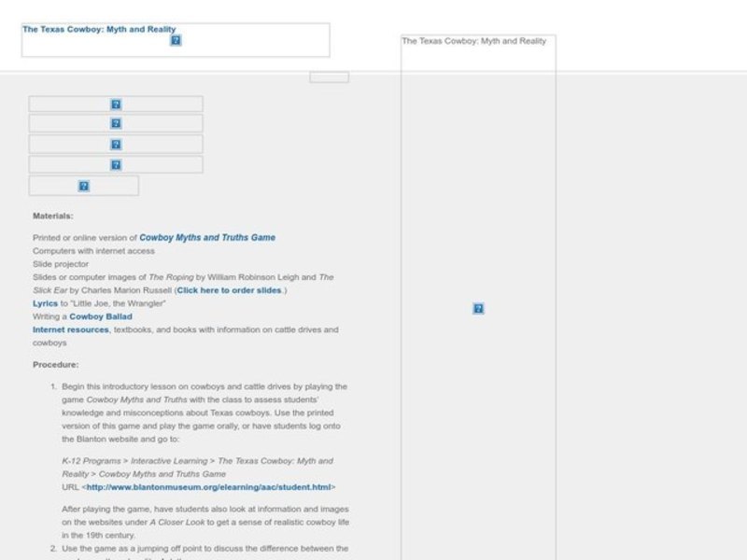Click the image placeholder in the short fifth box
Image resolution: width=747 pixels, height=560 pixels.
[84, 187]
